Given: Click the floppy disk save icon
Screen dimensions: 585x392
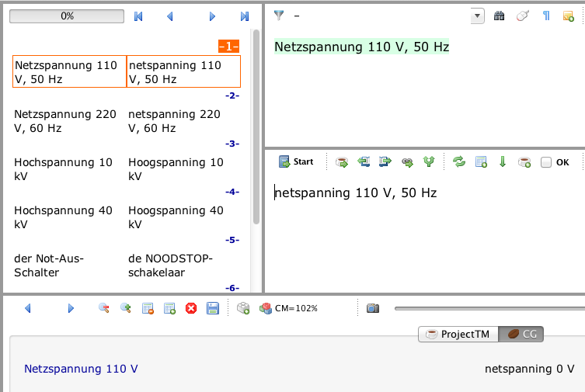Looking at the screenshot, I should (212, 308).
